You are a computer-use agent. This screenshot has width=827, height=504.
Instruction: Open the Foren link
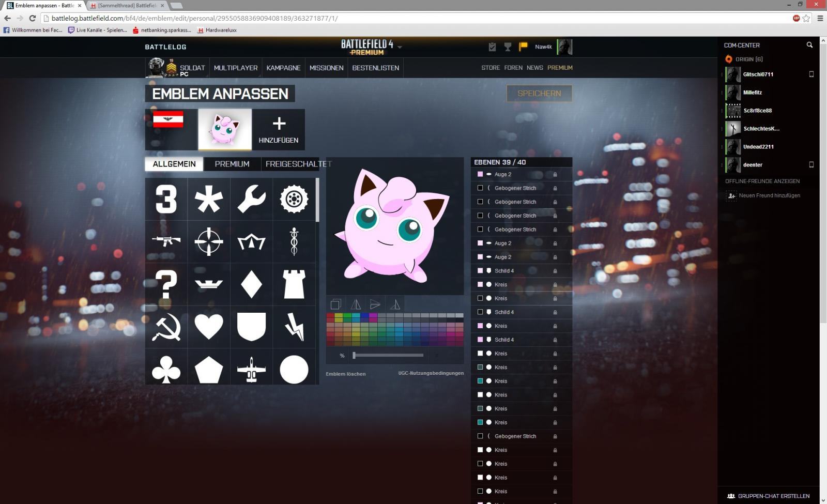[x=513, y=68]
